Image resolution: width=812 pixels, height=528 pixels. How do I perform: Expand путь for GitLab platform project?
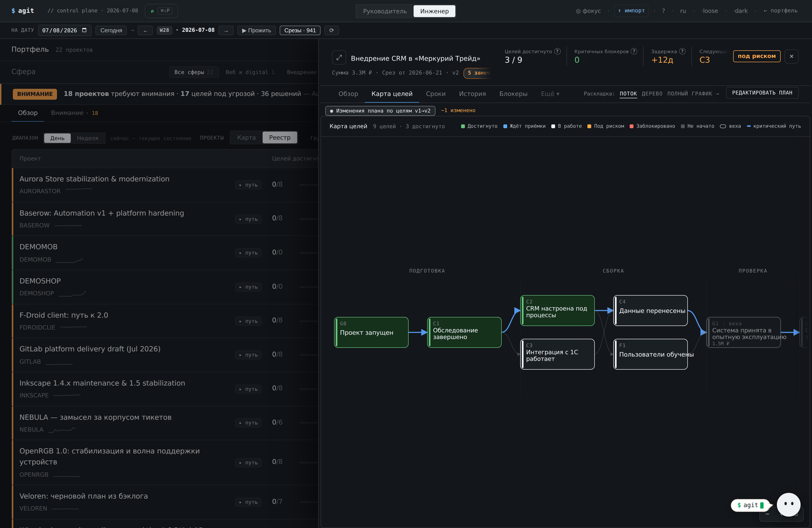pos(248,355)
